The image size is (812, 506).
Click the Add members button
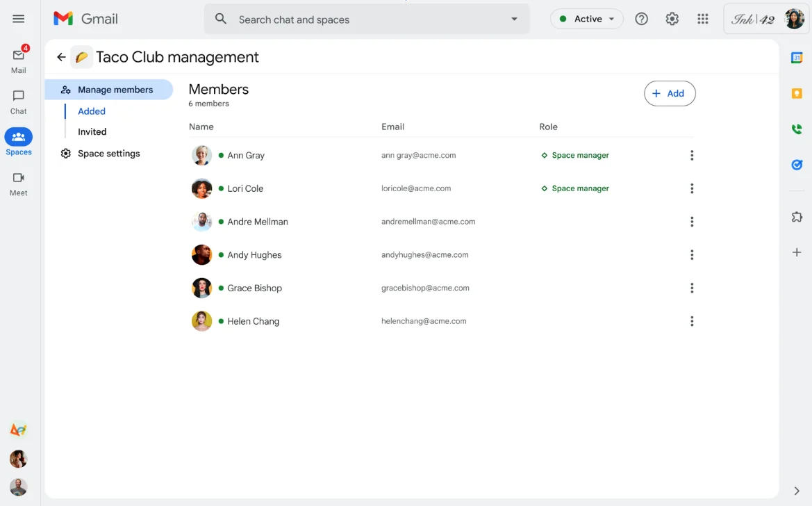669,94
